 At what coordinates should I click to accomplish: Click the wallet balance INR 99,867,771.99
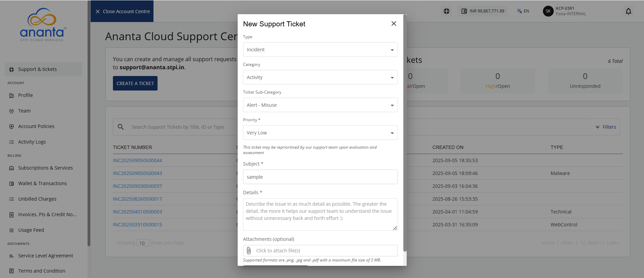(483, 11)
